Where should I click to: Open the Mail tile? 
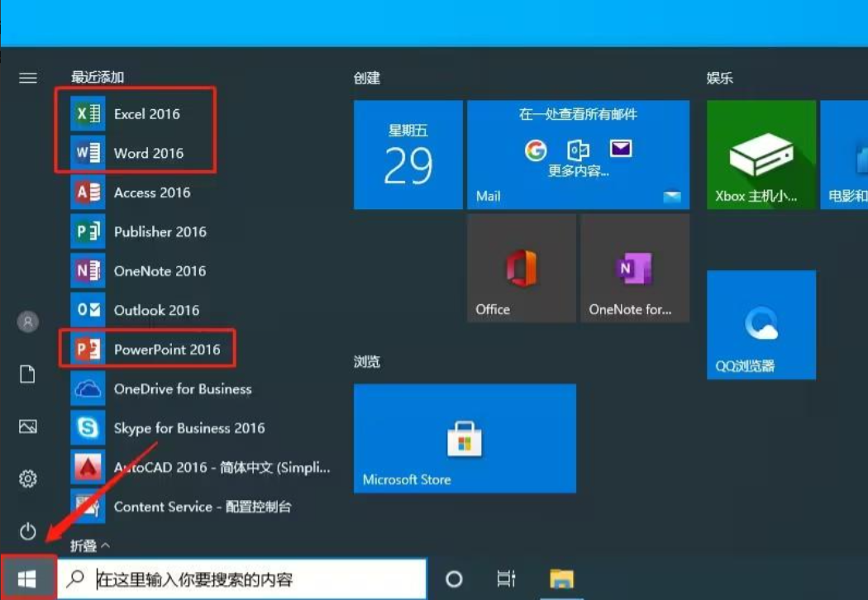(579, 155)
